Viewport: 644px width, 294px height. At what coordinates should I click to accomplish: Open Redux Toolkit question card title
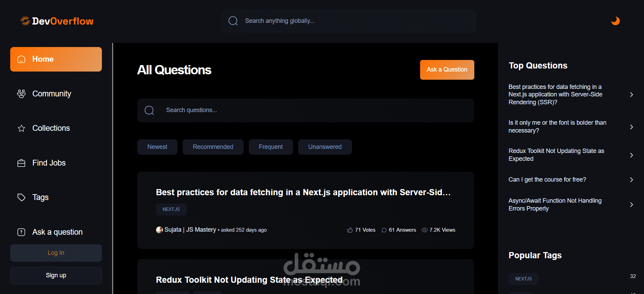[x=249, y=280]
